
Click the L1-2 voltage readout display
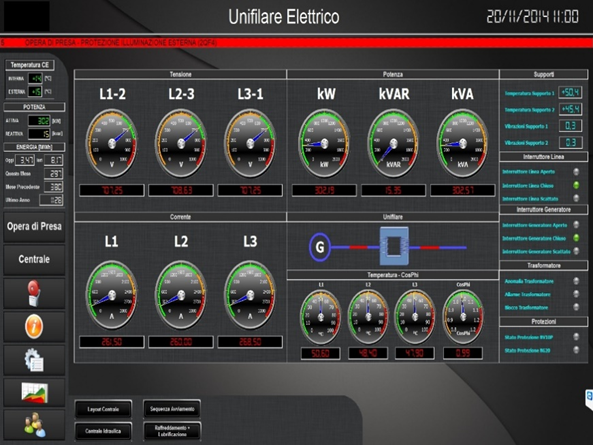click(x=112, y=190)
